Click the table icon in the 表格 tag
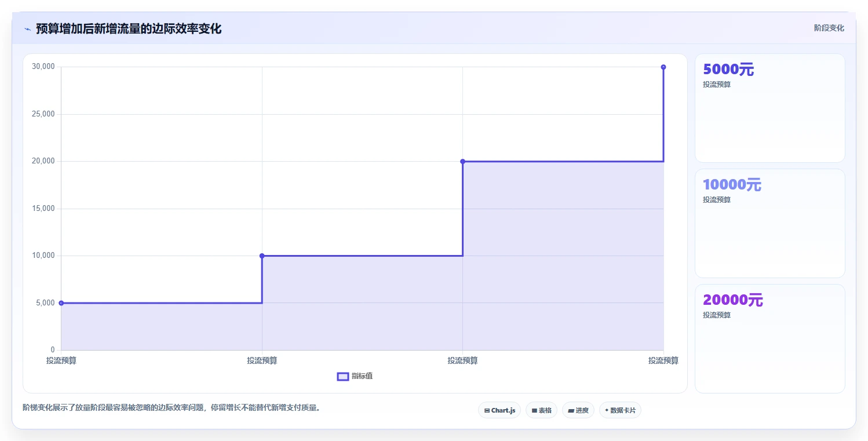Image resolution: width=868 pixels, height=441 pixels. point(534,410)
